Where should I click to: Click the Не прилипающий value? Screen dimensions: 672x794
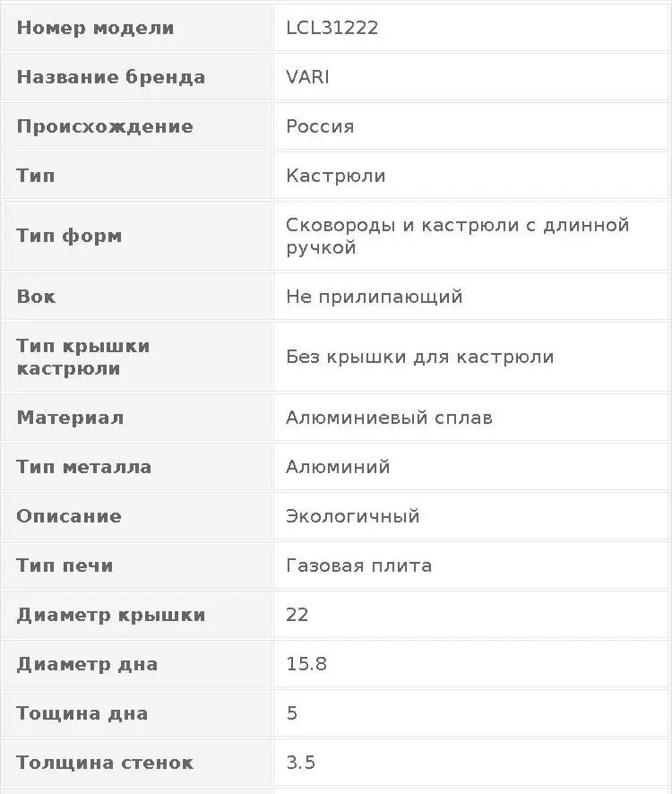coord(374,297)
